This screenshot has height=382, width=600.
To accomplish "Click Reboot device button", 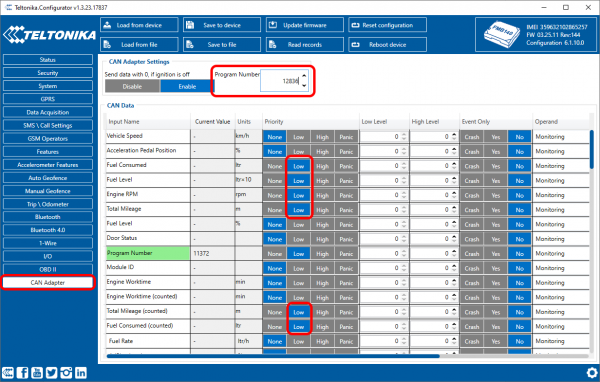I will pos(387,44).
